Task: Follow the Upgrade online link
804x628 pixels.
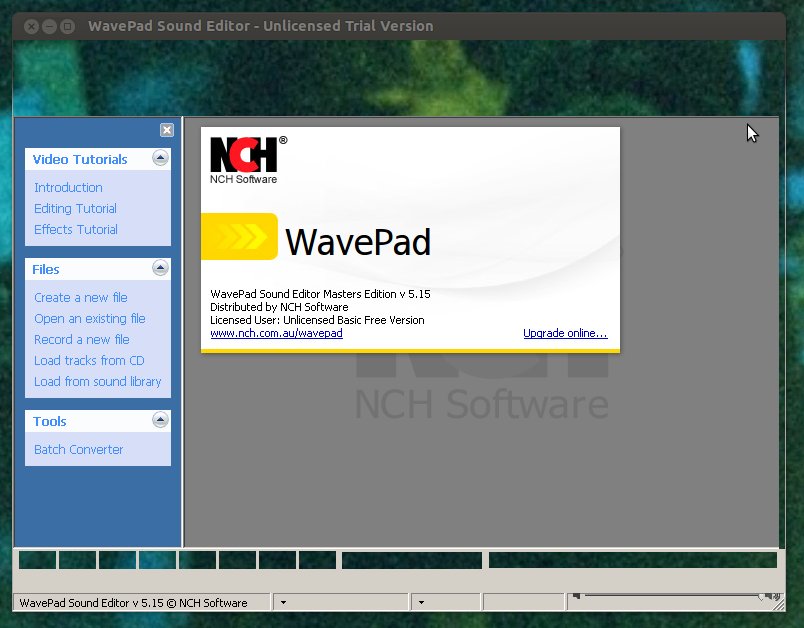Action: (565, 333)
